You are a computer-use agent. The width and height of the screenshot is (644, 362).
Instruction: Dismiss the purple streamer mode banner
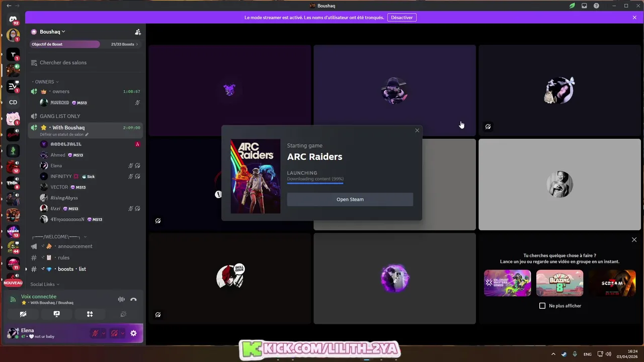pos(635,18)
